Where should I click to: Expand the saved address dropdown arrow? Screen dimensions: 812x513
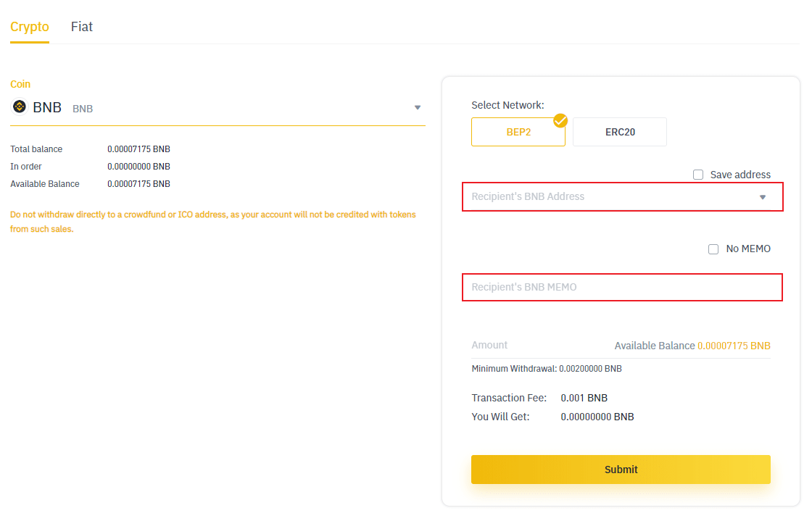(763, 197)
